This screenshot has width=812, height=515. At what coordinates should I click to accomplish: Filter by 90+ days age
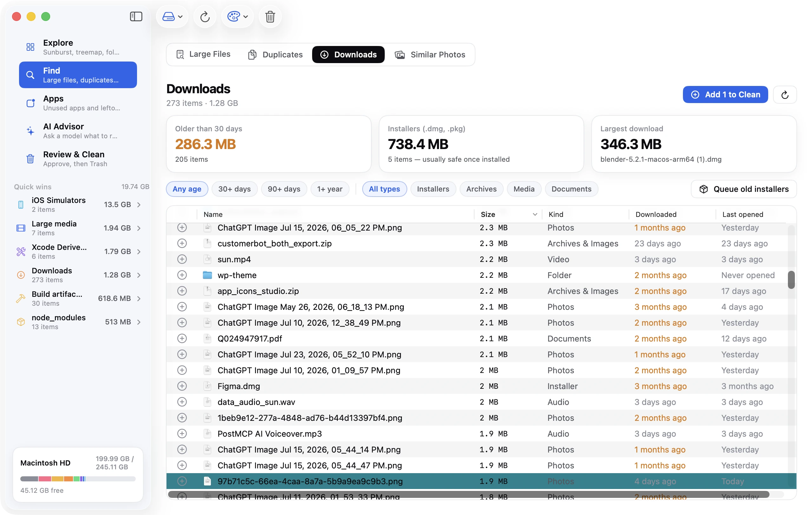click(x=284, y=189)
